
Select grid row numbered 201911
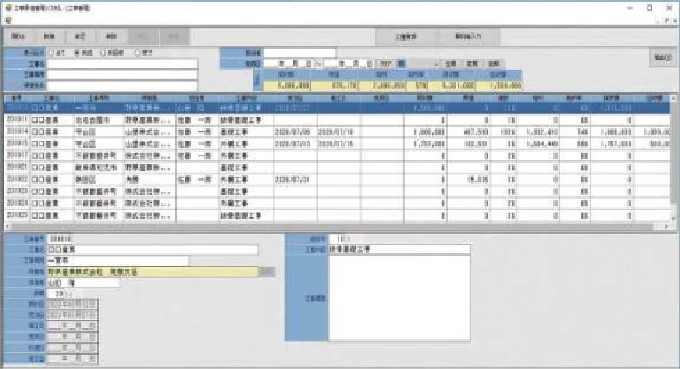pyautogui.click(x=337, y=120)
